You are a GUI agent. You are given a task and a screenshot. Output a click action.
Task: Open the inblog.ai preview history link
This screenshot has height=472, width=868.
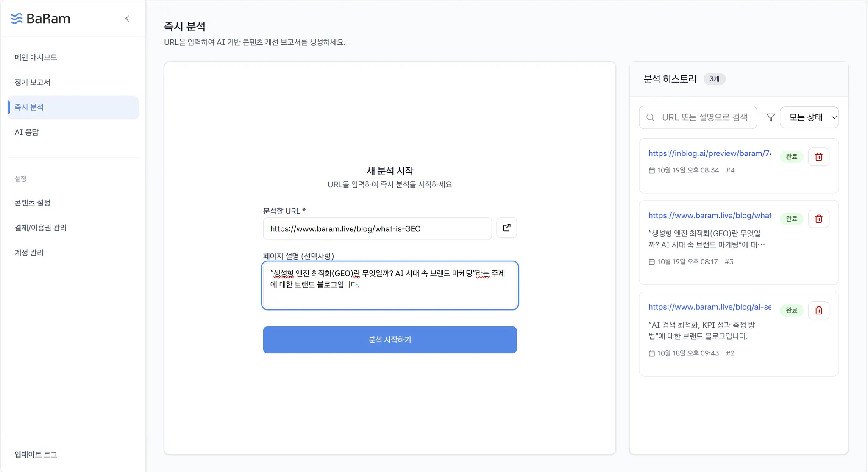(x=709, y=153)
